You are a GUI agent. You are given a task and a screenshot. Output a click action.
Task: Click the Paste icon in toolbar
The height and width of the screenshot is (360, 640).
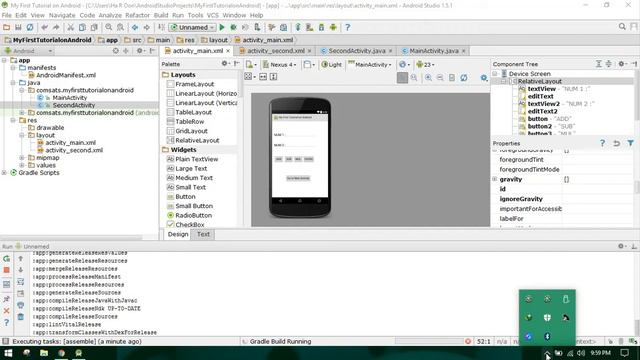(x=94, y=27)
